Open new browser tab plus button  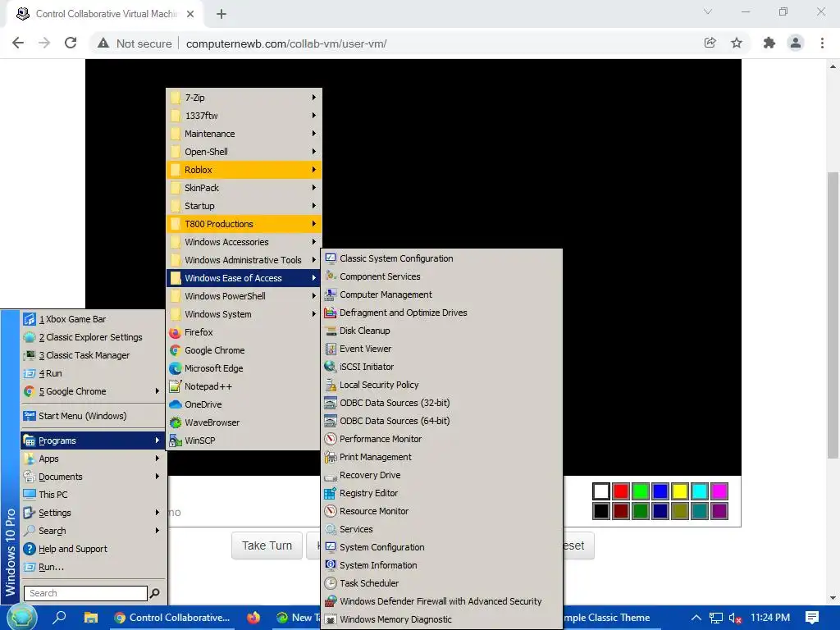click(221, 14)
